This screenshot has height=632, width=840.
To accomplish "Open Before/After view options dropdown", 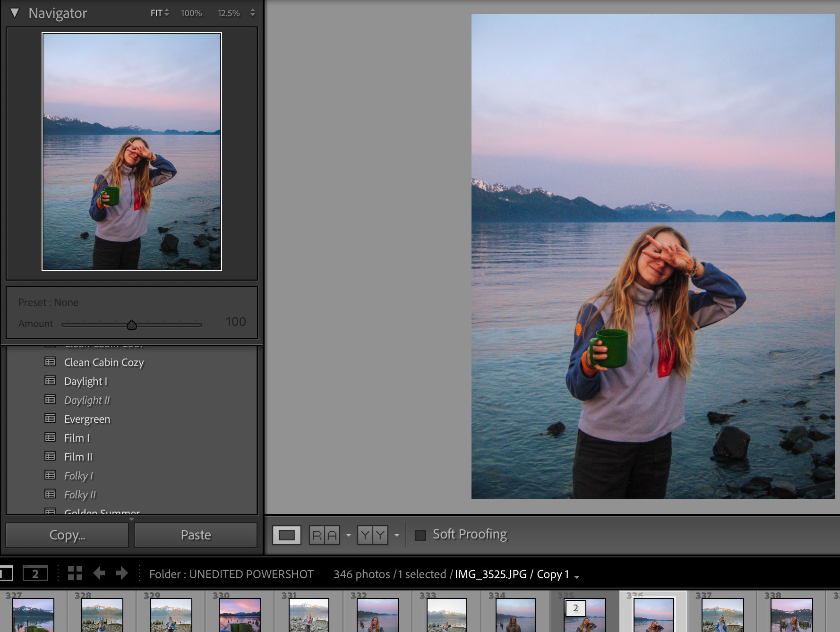I will (x=397, y=535).
